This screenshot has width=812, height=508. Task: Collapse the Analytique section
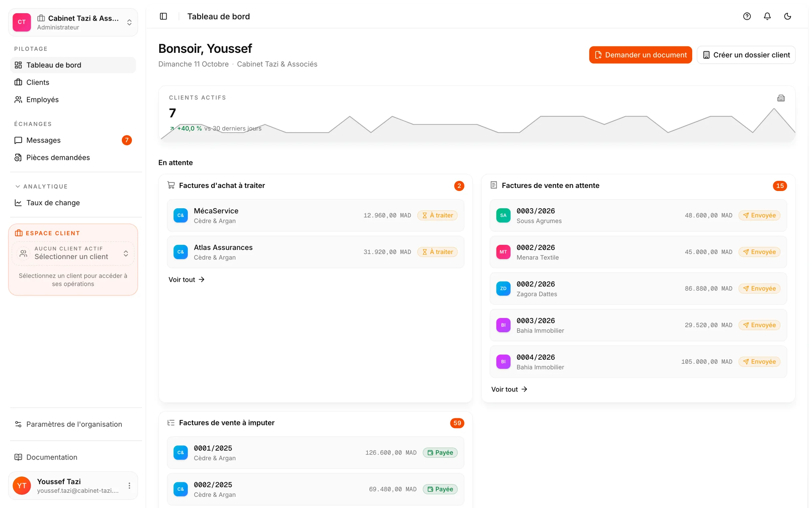point(41,186)
